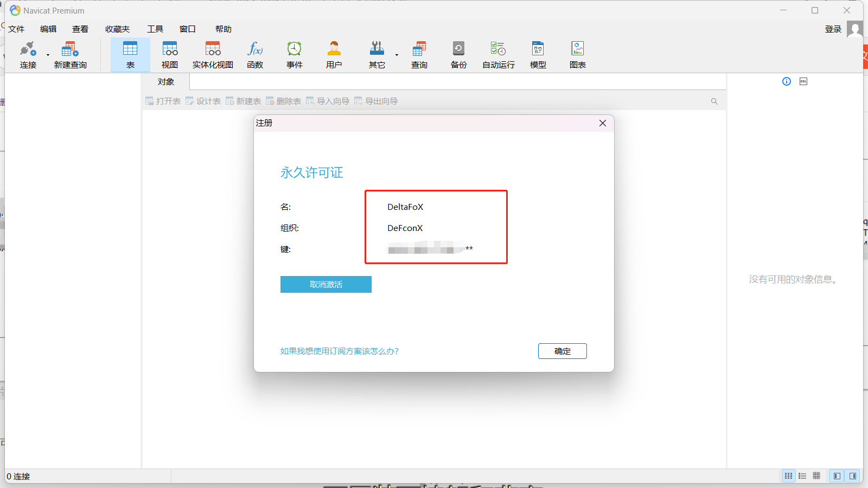Open the 窗口 menu
868x488 pixels.
188,29
